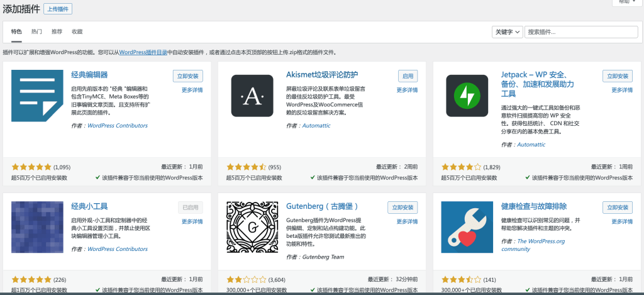Viewport: 644px width, 295px height.
Task: Switch to the 特色 tab
Action: pos(16,31)
